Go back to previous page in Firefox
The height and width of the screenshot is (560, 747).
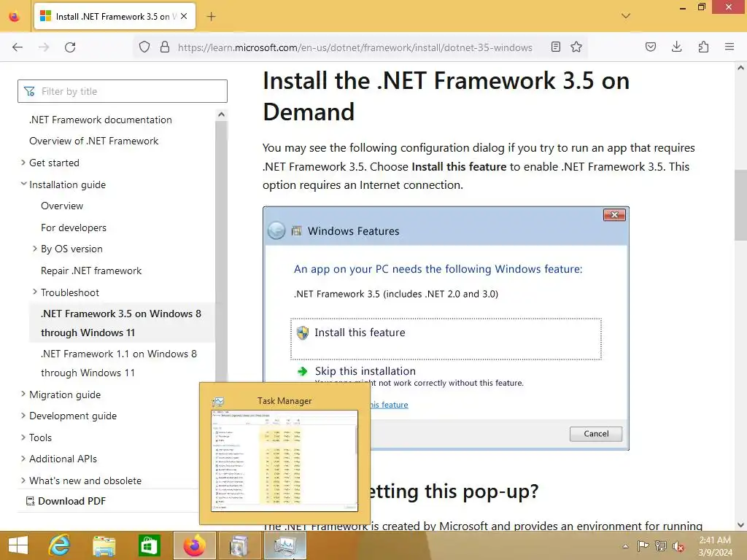[18, 47]
